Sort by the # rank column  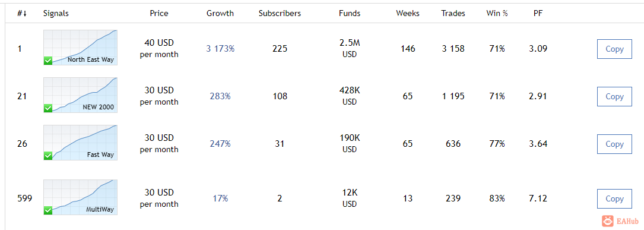coord(22,13)
